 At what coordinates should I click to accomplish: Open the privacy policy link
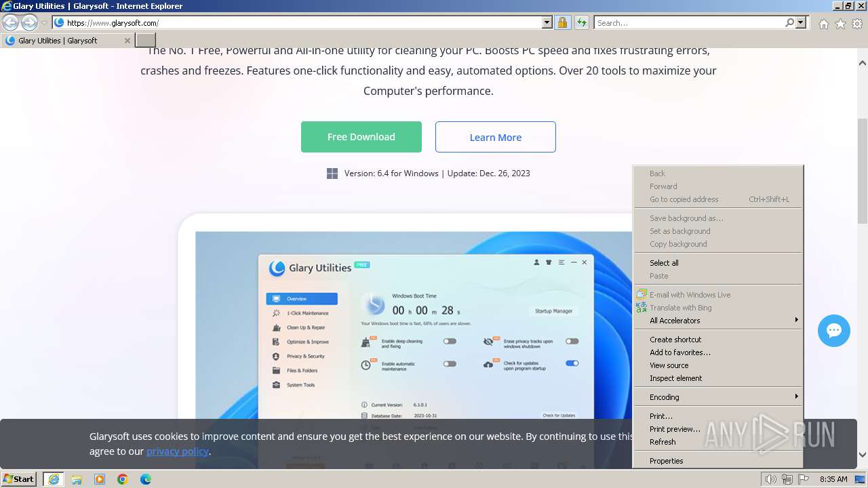tap(178, 451)
